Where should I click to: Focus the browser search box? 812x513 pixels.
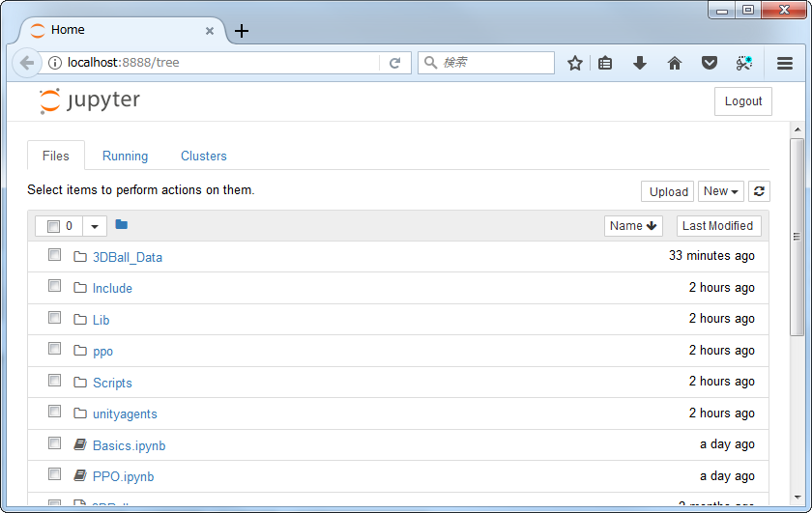[486, 63]
